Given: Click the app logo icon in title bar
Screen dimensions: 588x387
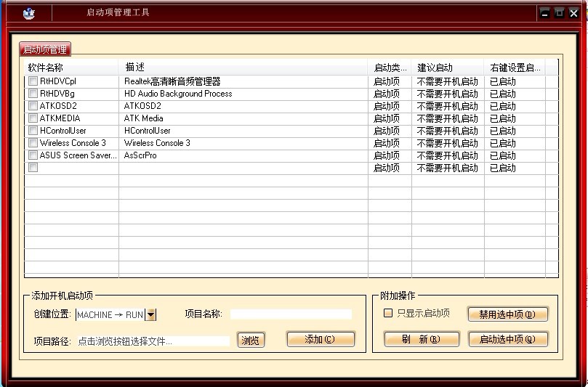Looking at the screenshot, I should (28, 13).
